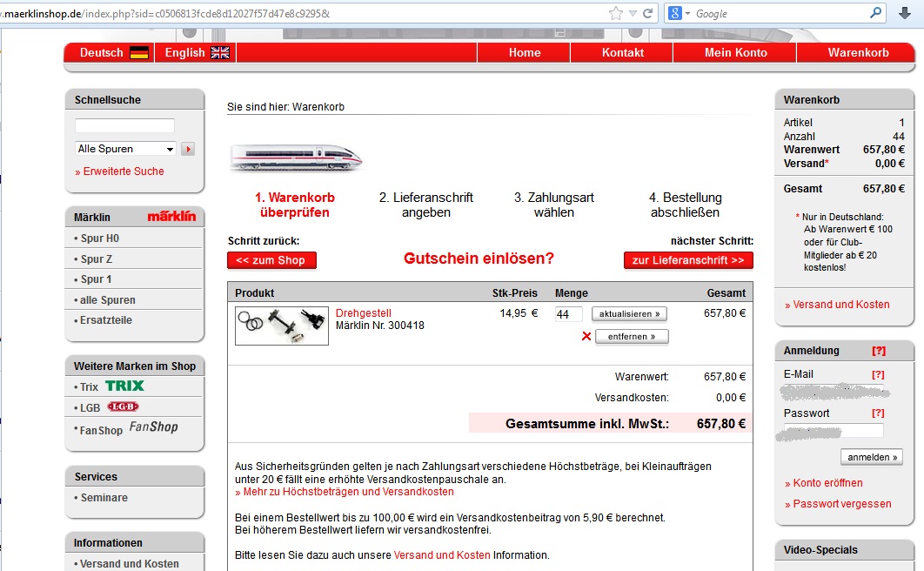Click the Drehgestell product thumbnail
The width and height of the screenshot is (924, 571).
pos(282,326)
